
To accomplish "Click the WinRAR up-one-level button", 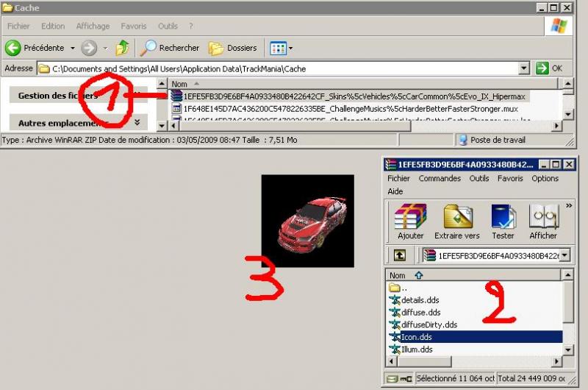I will (399, 255).
